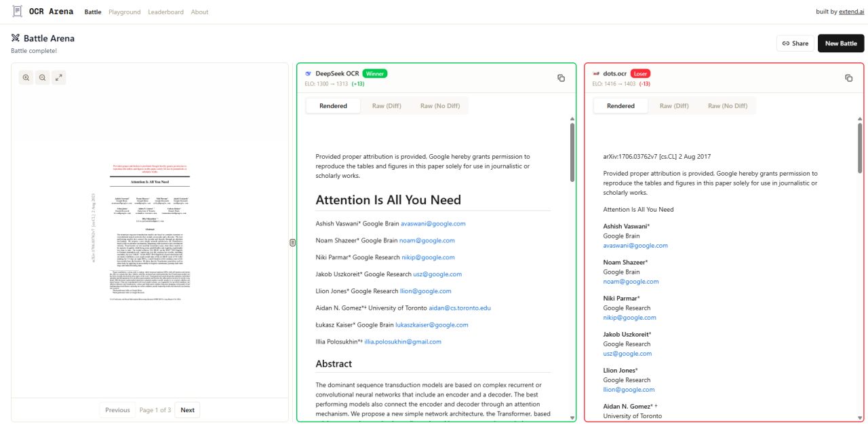Show Raw (Diff) view for dots.ocr

click(x=675, y=106)
